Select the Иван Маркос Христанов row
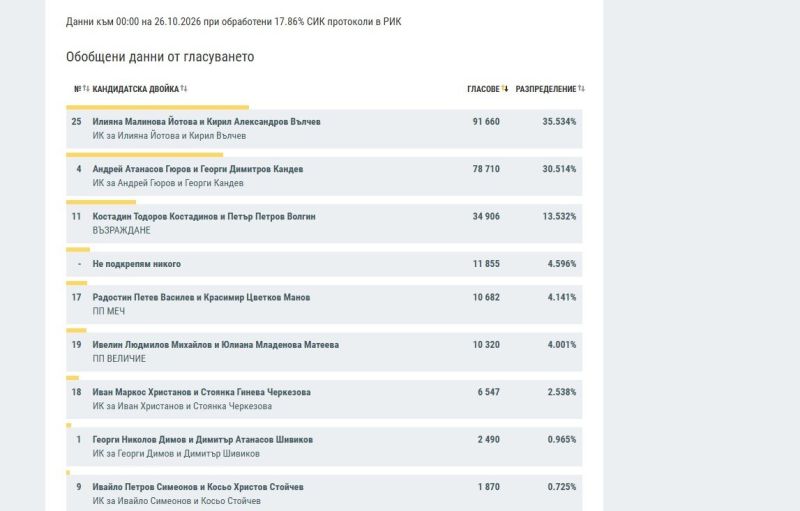Viewport: 800px width, 511px height. click(324, 399)
